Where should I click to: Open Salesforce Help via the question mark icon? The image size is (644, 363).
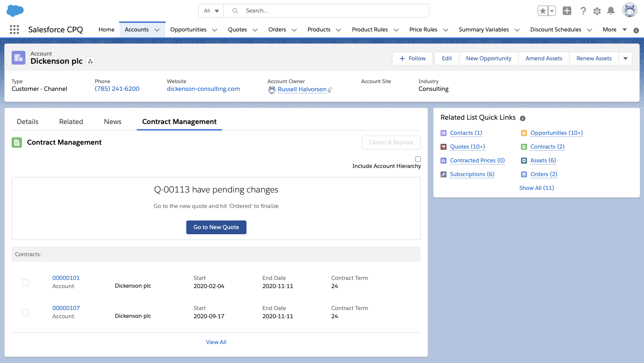(x=583, y=11)
